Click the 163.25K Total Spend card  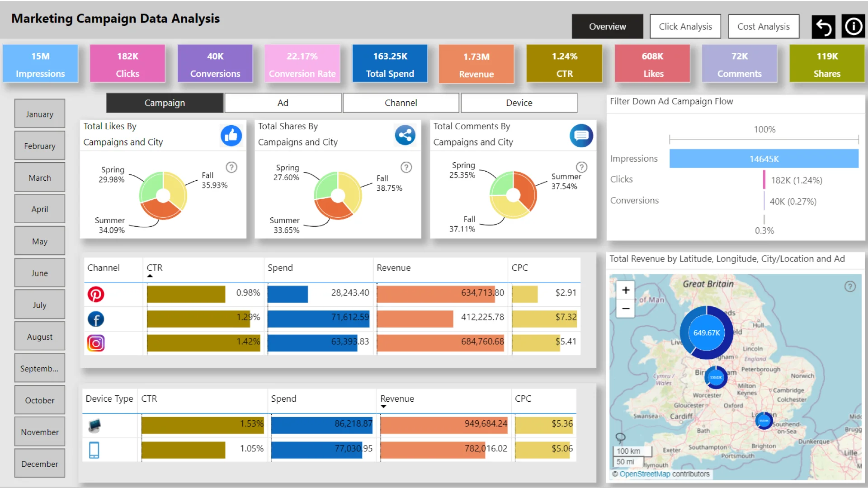(390, 64)
